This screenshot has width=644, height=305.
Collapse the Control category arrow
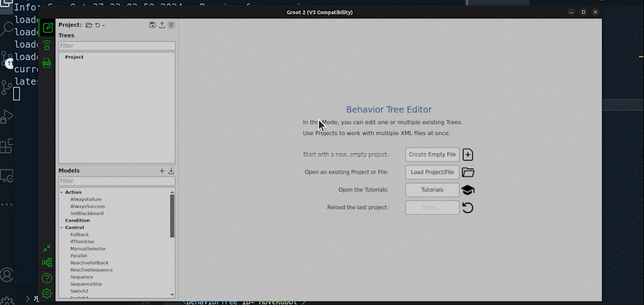click(x=62, y=228)
